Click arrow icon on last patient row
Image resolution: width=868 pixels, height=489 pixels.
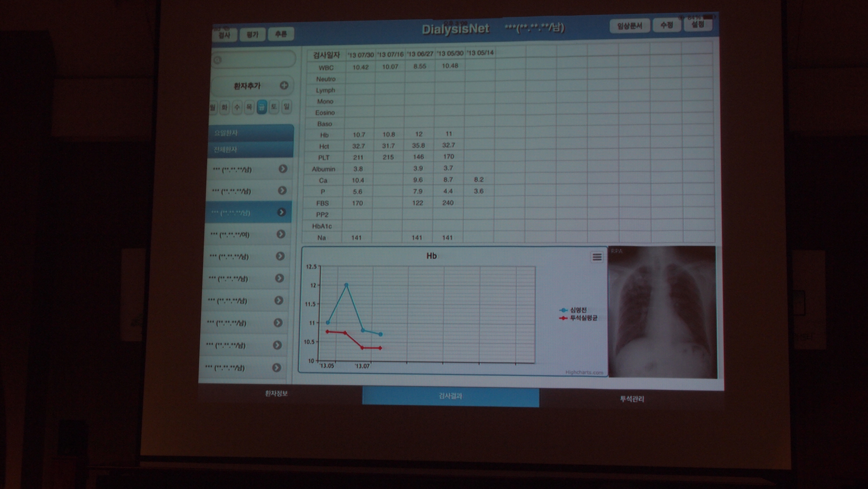click(277, 368)
